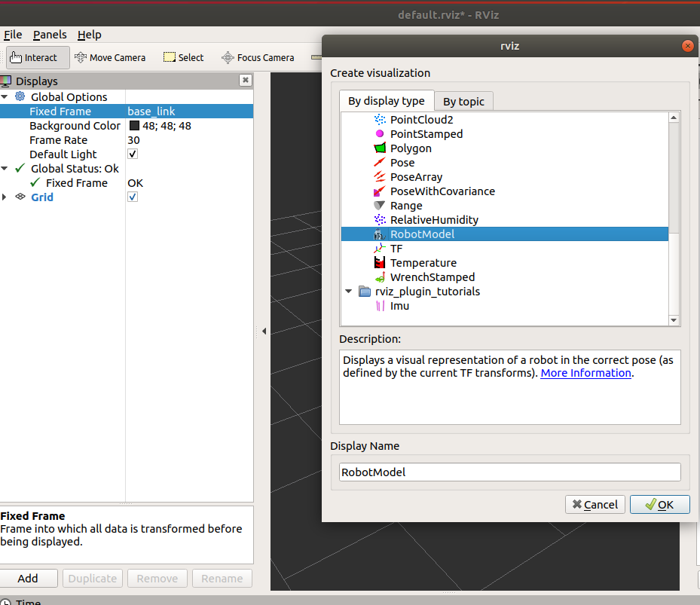The width and height of the screenshot is (700, 605).
Task: Choose the PointStamped magenta dot icon
Action: (x=380, y=133)
